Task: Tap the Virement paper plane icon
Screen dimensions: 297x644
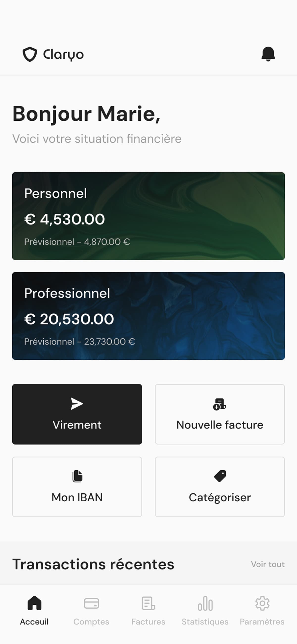Action: 77,403
